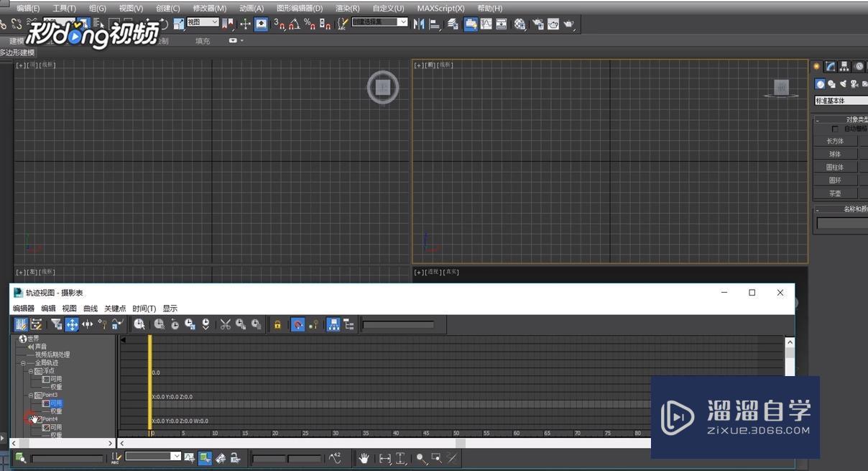Open the Mirror tool in main toolbar
This screenshot has width=868, height=471.
(x=419, y=24)
